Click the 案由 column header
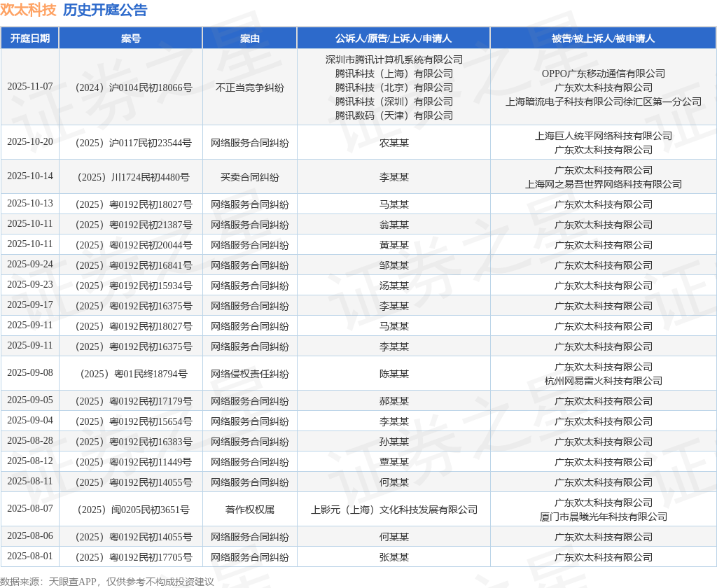 click(x=250, y=38)
